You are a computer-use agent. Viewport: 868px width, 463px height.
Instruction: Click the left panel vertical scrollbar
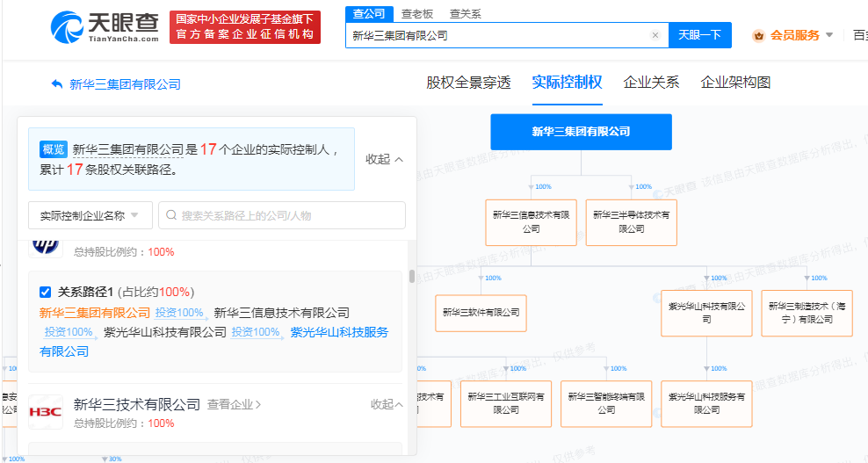(x=412, y=276)
